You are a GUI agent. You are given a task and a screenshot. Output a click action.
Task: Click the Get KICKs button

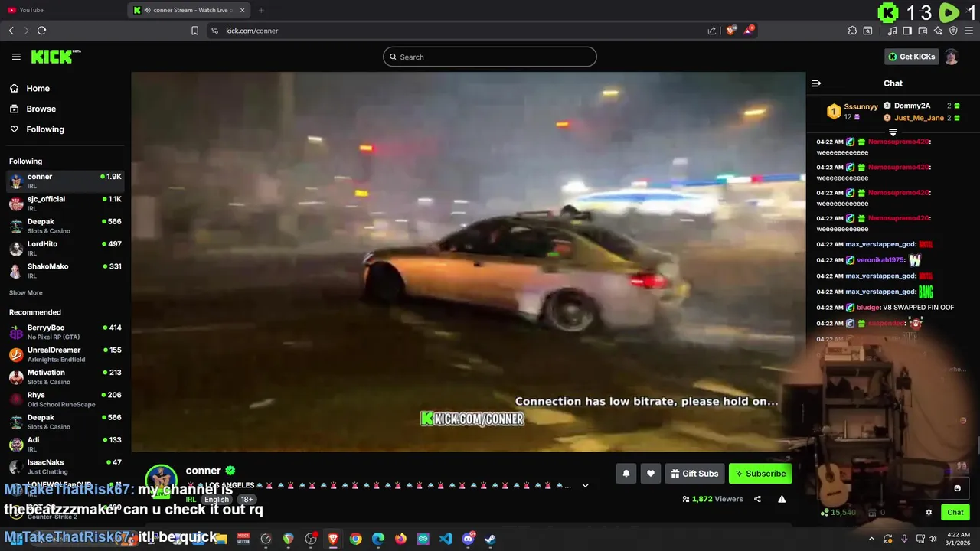pyautogui.click(x=911, y=57)
